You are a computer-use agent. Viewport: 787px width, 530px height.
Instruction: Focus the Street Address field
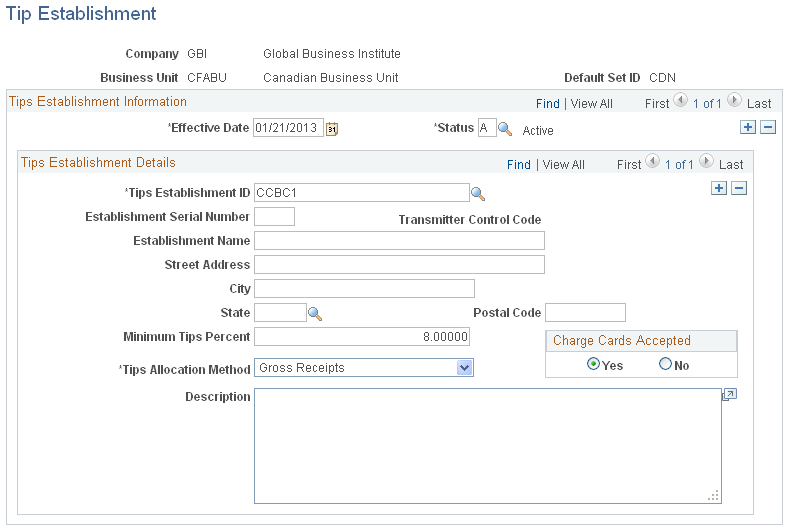click(x=399, y=264)
